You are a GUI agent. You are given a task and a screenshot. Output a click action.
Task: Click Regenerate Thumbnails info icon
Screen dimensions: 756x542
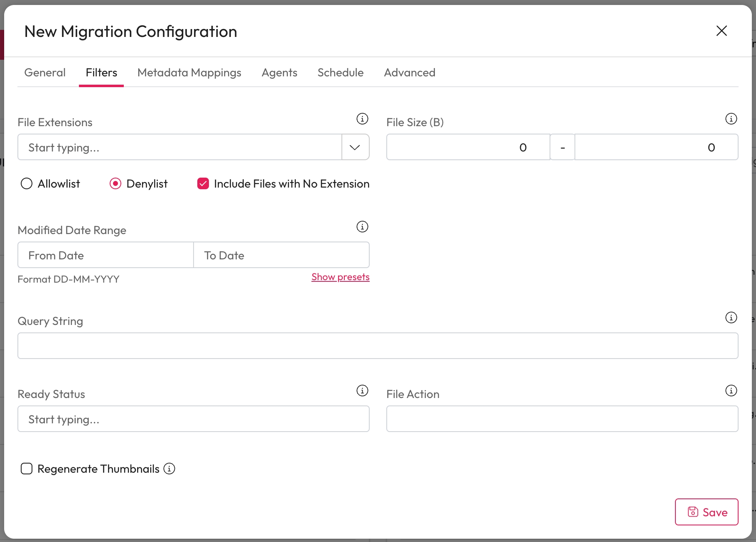[x=169, y=469]
